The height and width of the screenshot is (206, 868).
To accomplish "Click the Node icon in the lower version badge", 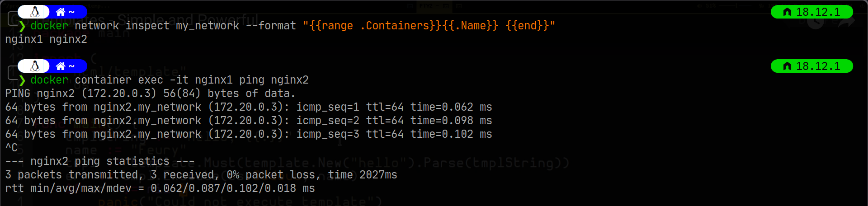I will pos(787,66).
